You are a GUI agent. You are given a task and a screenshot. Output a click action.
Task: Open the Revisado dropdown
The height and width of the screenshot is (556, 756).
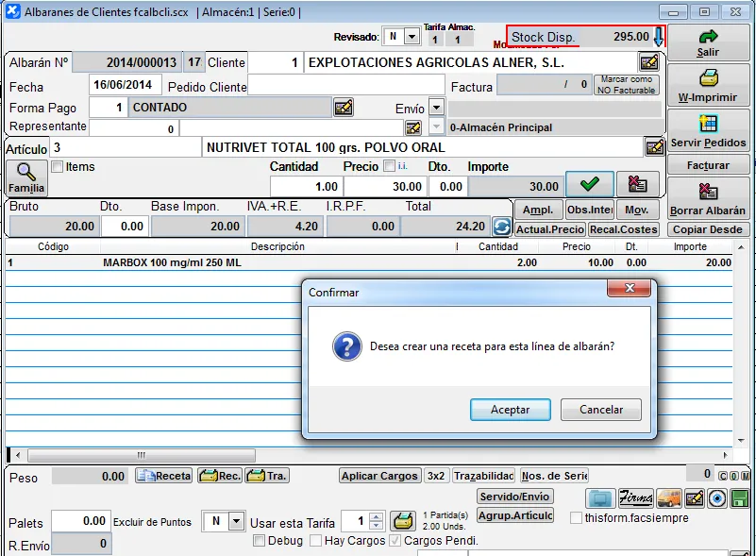412,37
